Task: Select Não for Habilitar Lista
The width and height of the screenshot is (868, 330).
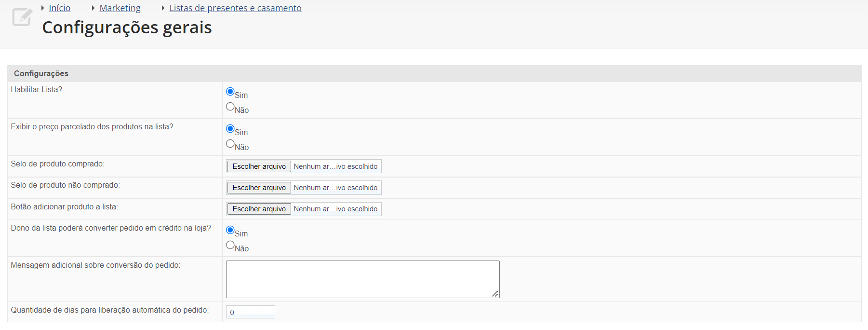Action: coord(230,107)
